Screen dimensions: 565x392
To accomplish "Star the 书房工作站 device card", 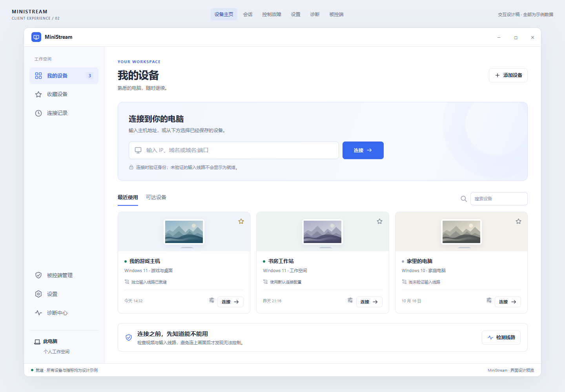I will point(379,221).
